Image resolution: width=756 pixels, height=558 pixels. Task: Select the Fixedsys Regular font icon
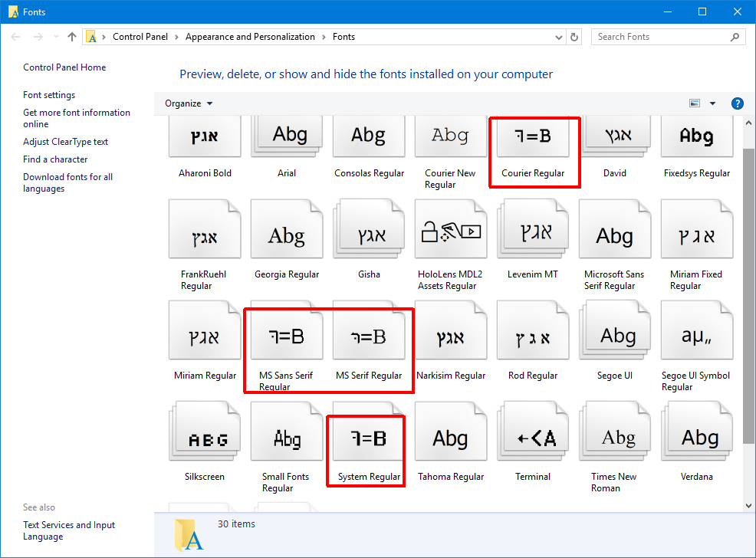[x=697, y=136]
